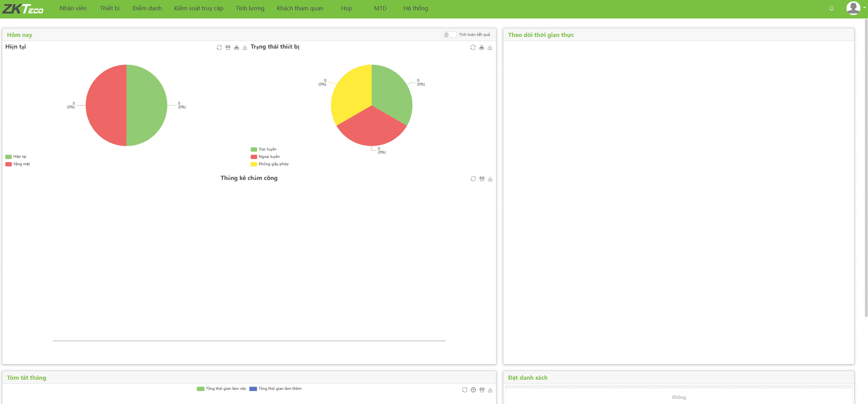Open the Nhân viên menu
The height and width of the screenshot is (404, 868).
point(73,8)
